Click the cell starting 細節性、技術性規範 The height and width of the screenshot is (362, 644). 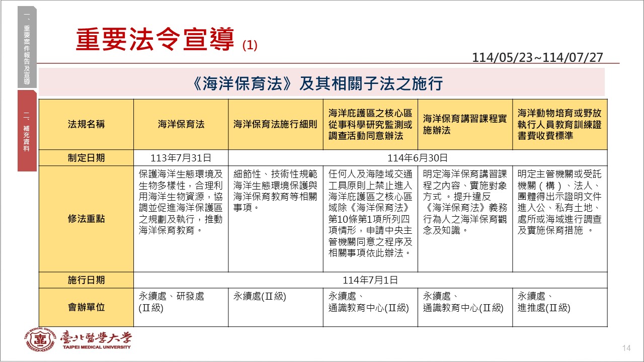(x=276, y=219)
